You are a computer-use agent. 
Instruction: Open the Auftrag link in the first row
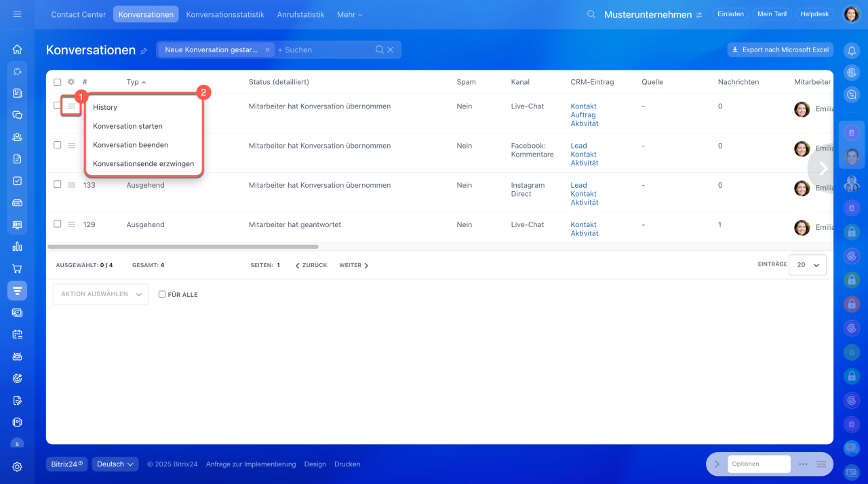tap(583, 115)
